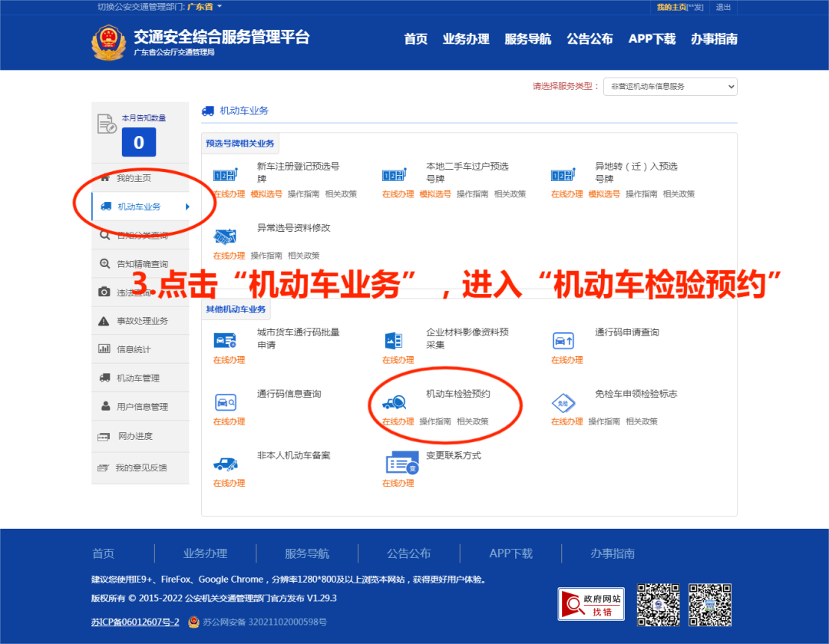Click 操作指南 under 异常选号资料修改
Viewport: 829px width, 644px height.
click(x=266, y=256)
